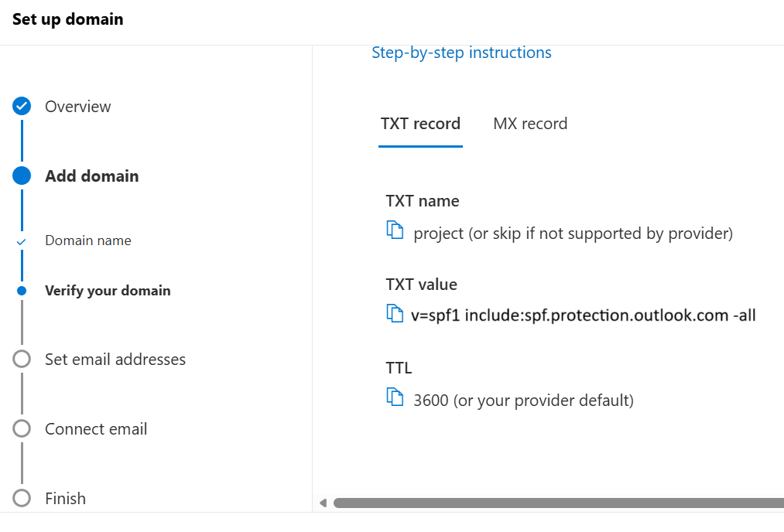Click the Set email addresses step circle
This screenshot has width=784, height=532.
coord(22,359)
